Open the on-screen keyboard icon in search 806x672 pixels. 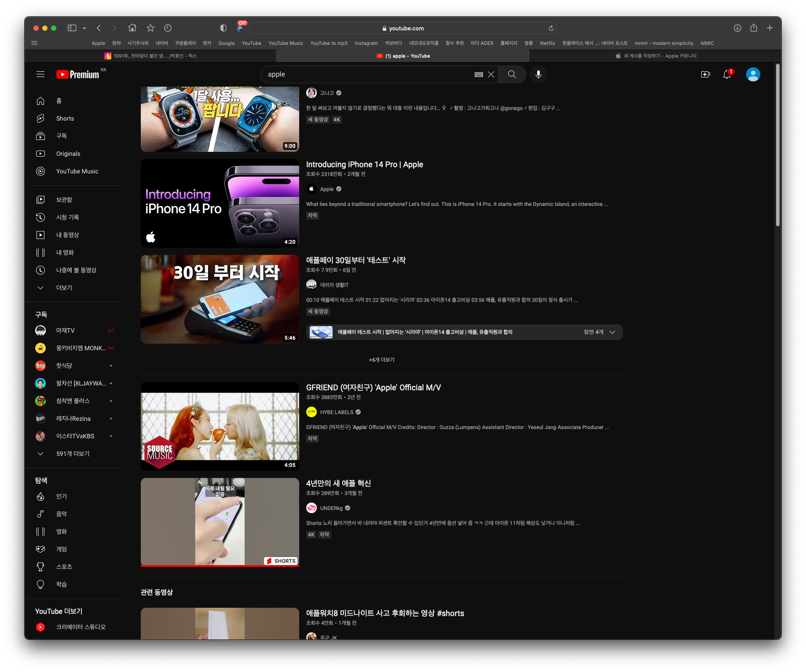click(479, 74)
